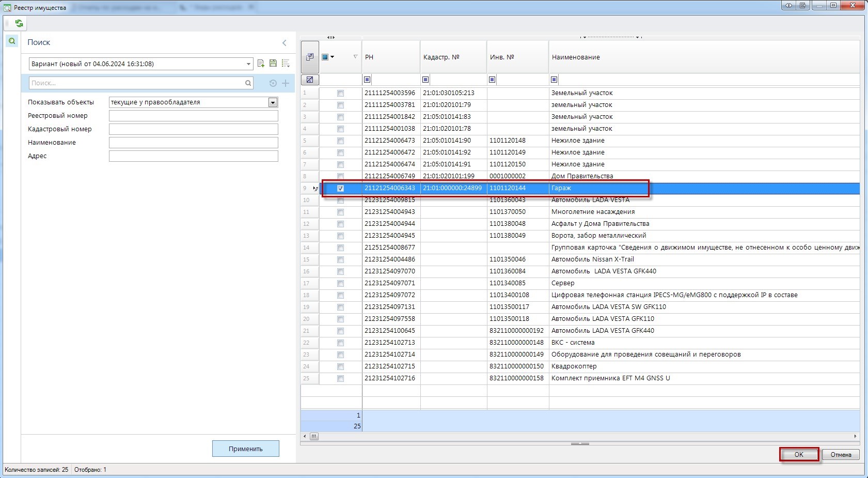Focus the Поиск... search input
The image size is (868, 478).
coord(137,83)
